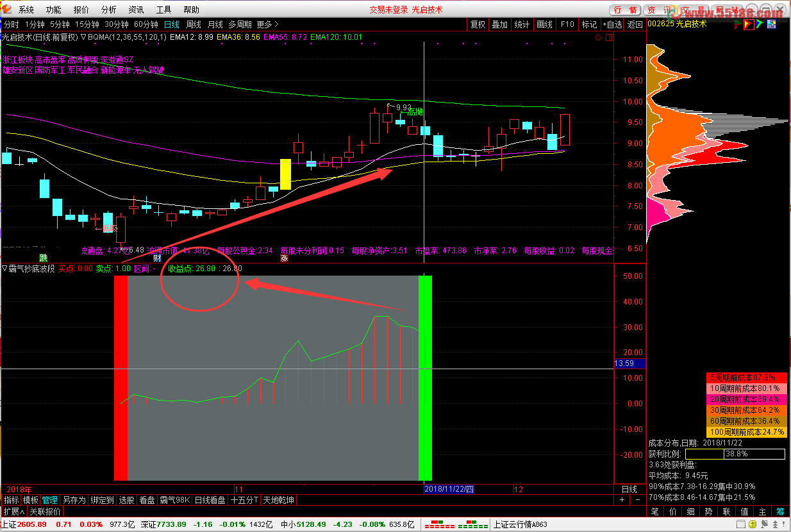Click the +自选 button

612,24
